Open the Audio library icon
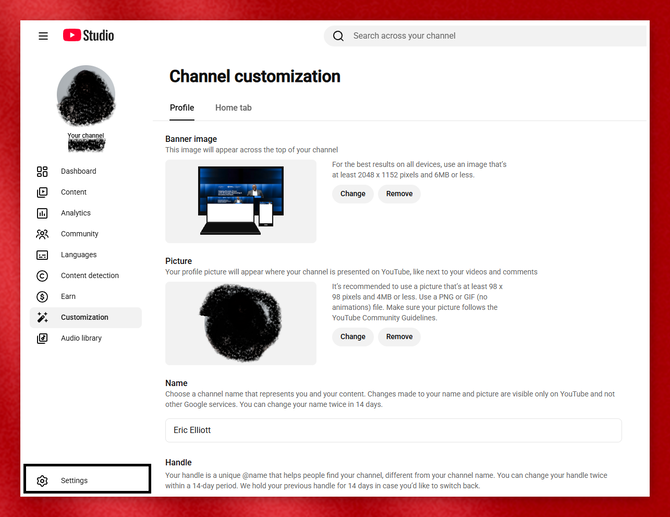This screenshot has height=517, width=670. [x=42, y=338]
